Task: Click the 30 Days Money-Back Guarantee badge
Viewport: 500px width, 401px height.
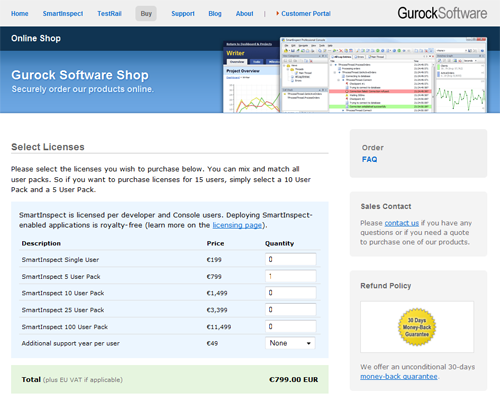Action: click(417, 327)
